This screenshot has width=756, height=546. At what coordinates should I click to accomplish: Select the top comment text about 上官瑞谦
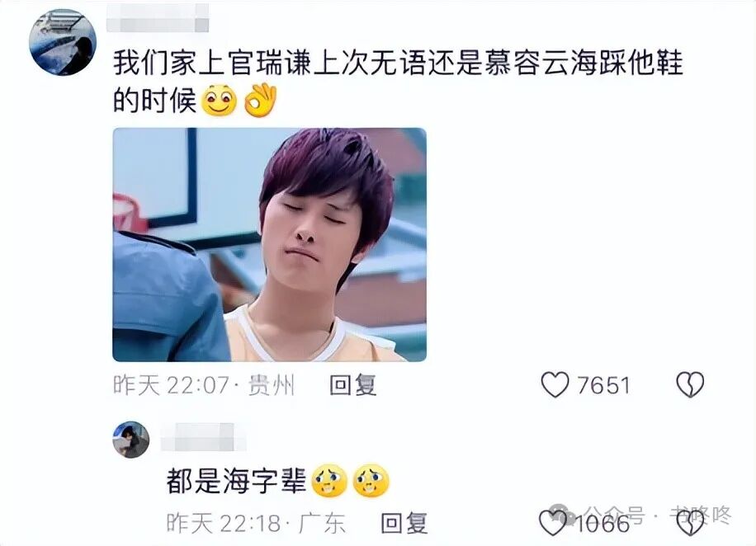(x=398, y=82)
